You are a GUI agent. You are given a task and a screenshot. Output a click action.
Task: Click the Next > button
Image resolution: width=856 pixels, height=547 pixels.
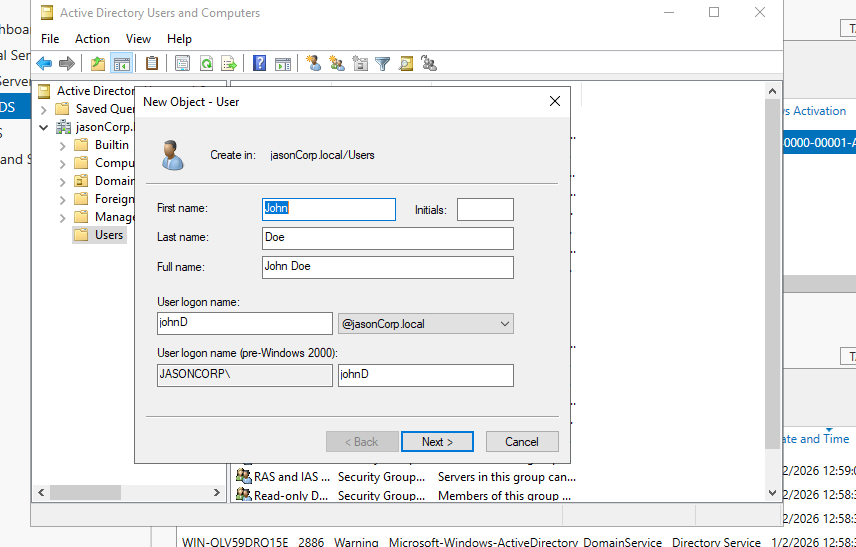pyautogui.click(x=437, y=442)
